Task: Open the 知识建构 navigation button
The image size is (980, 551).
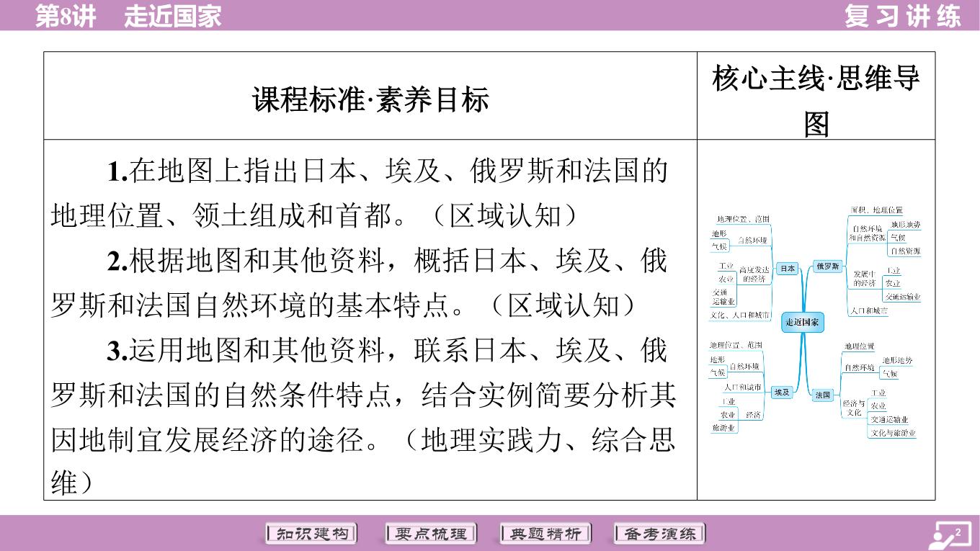Action: 312,534
